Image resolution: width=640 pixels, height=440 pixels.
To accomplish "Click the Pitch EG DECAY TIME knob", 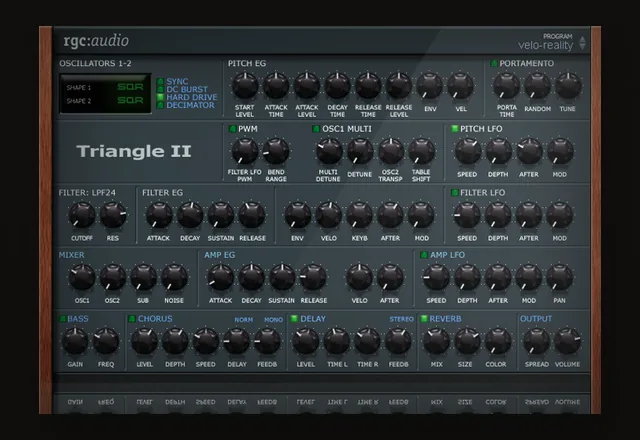I will [x=338, y=86].
